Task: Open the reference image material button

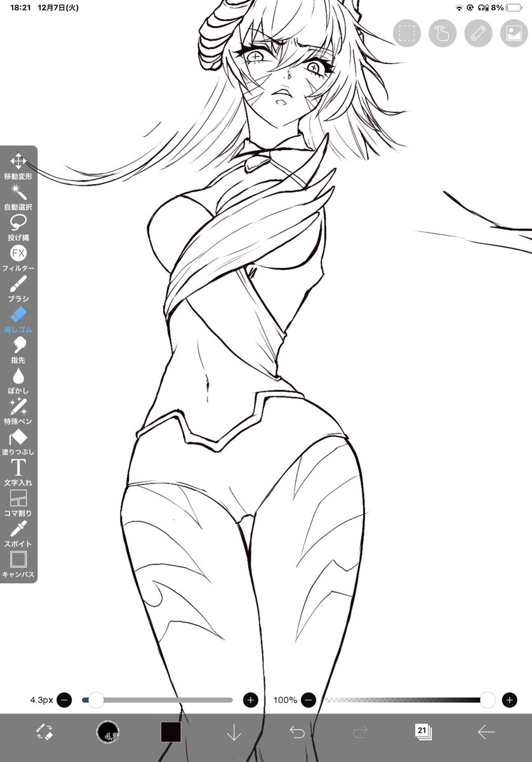Action: click(x=514, y=33)
